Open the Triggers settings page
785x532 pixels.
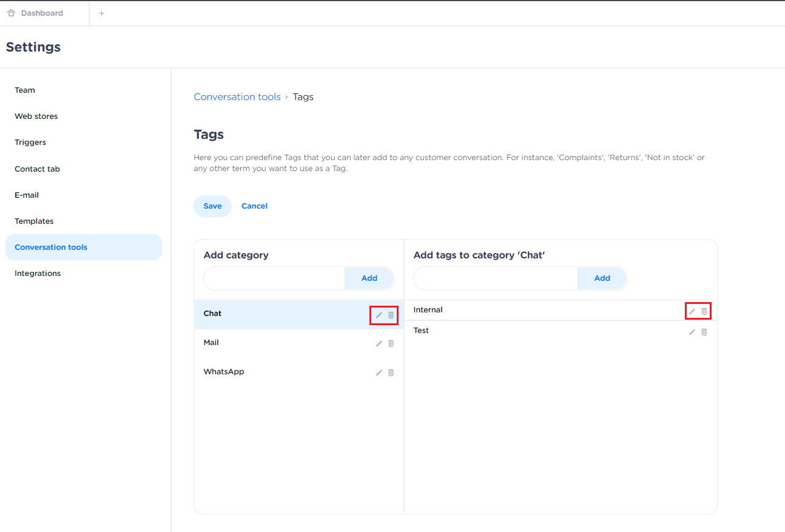click(30, 143)
